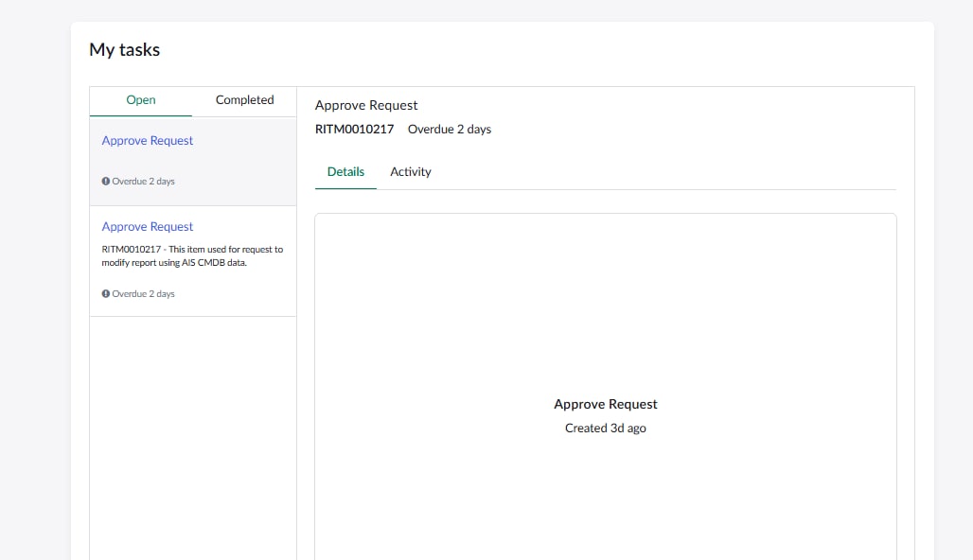
Task: Click 'Overdue 2 days' text in first task card
Action: (x=143, y=182)
